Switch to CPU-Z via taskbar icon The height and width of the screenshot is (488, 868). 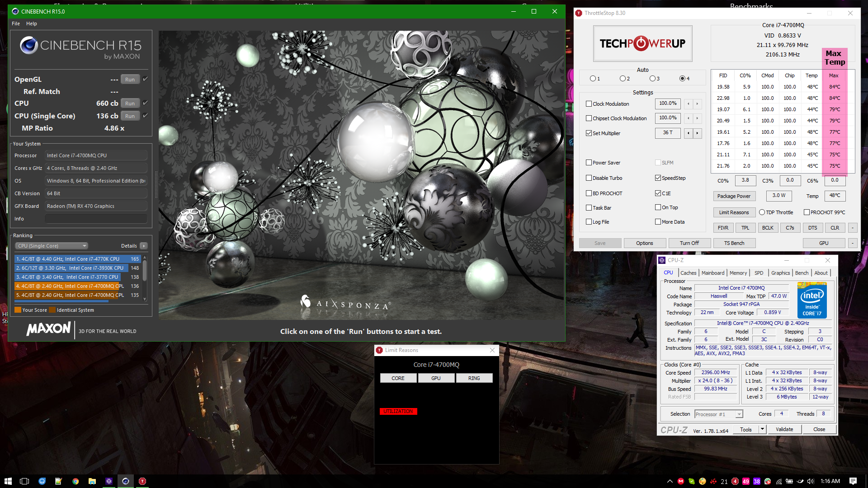(x=109, y=481)
